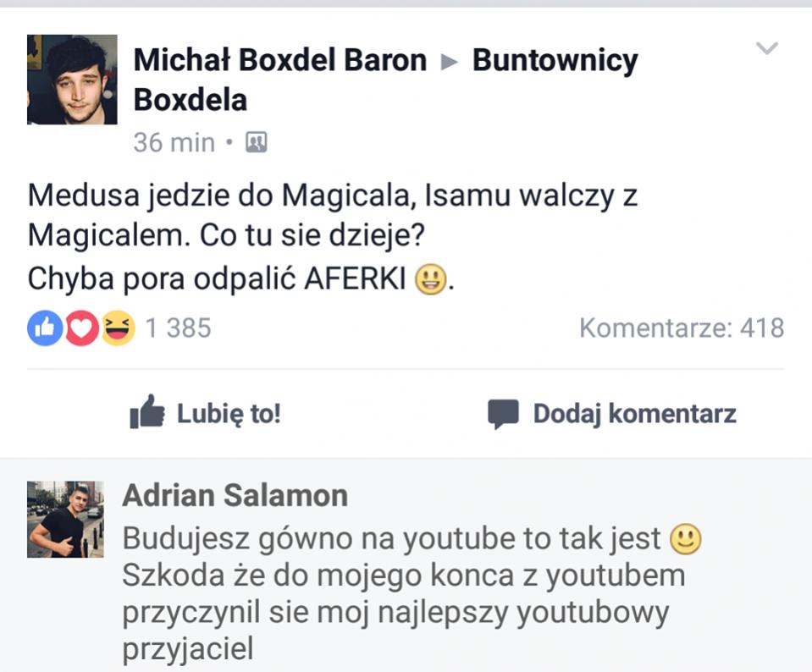812x672 pixels.
Task: Click the grinning emoji after AFERKI
Action: 430,279
